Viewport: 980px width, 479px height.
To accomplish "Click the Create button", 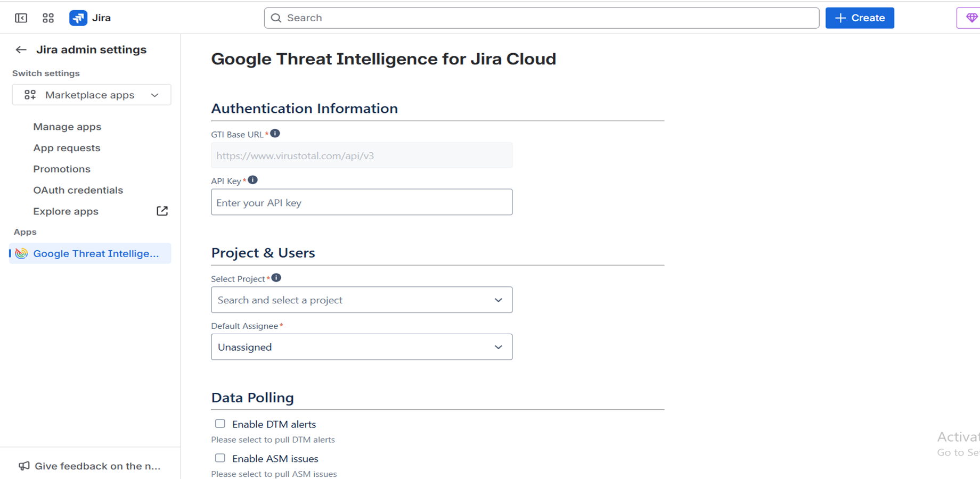I will [859, 18].
